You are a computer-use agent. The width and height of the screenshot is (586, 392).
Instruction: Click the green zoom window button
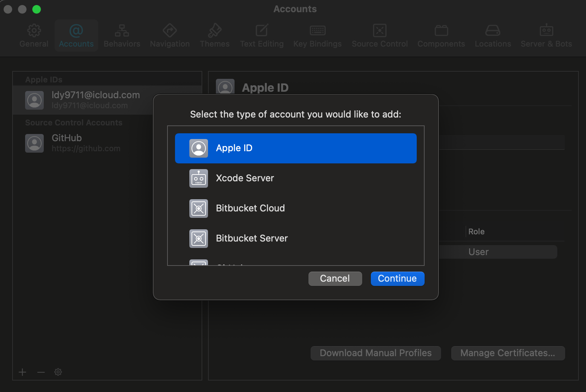click(x=37, y=9)
